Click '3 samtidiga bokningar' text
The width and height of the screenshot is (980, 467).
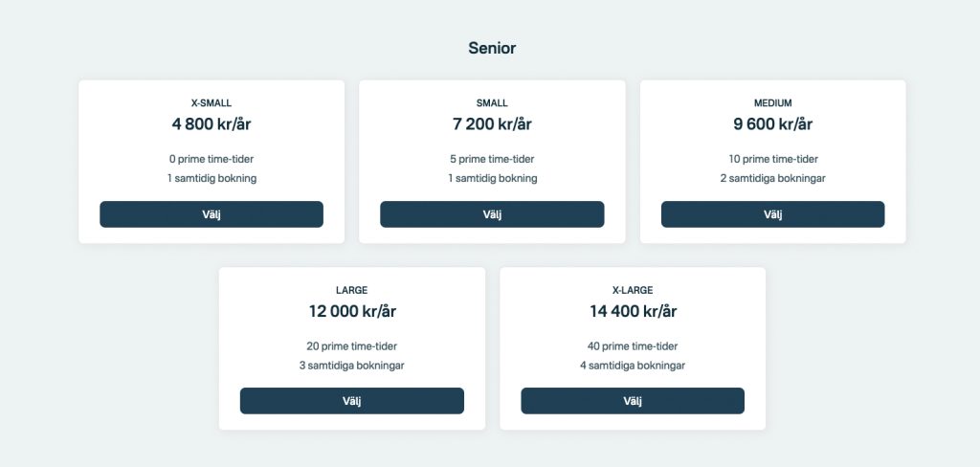coord(351,366)
